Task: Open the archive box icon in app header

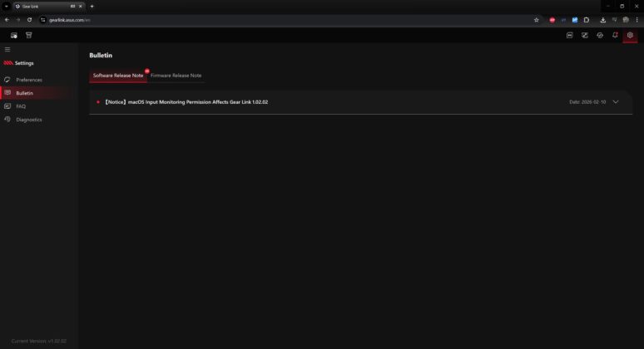Action: (x=29, y=35)
